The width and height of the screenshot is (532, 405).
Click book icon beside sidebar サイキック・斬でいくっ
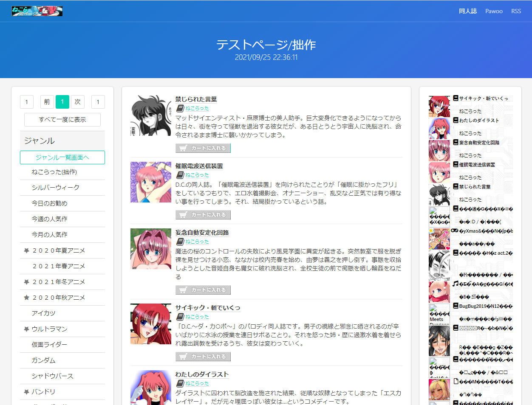(x=456, y=98)
